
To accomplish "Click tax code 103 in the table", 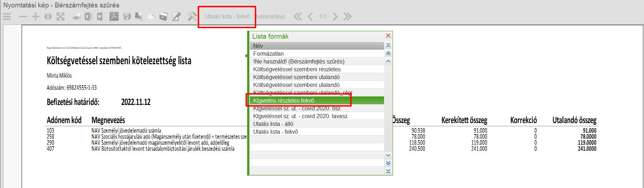I will click(x=50, y=131).
